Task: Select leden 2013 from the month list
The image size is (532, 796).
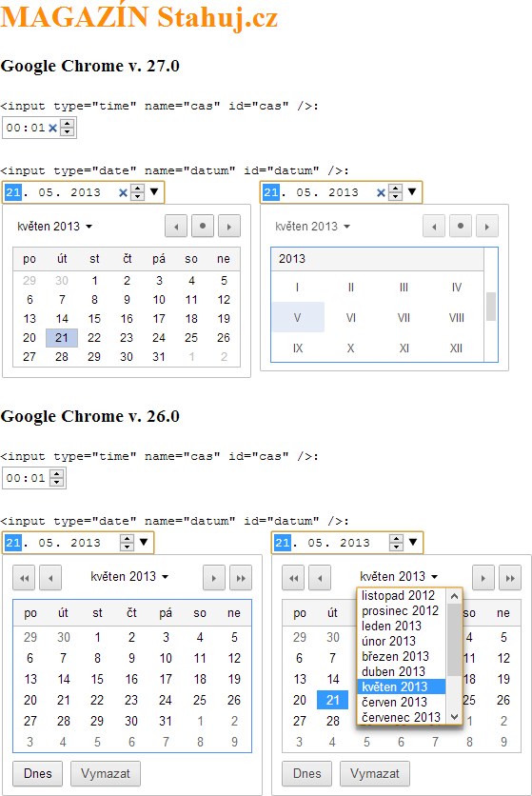Action: click(x=402, y=626)
